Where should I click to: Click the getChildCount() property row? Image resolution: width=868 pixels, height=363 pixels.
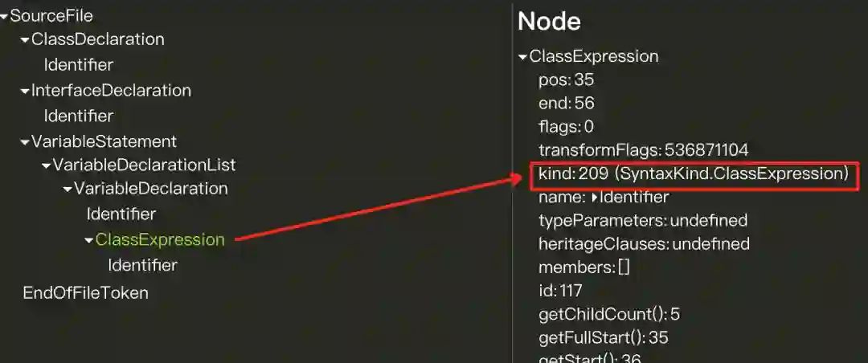pyautogui.click(x=609, y=314)
